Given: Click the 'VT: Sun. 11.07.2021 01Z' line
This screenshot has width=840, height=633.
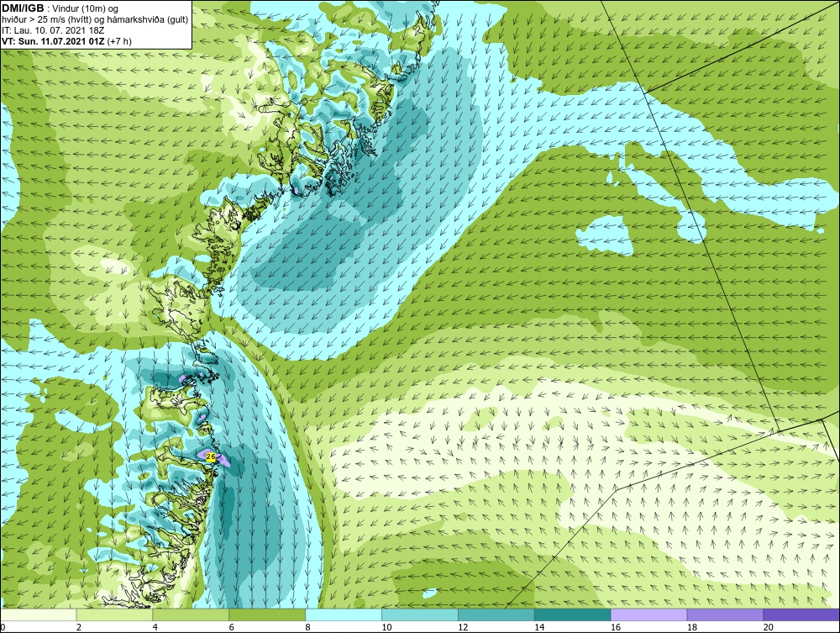Looking at the screenshot, I should 54,41.
